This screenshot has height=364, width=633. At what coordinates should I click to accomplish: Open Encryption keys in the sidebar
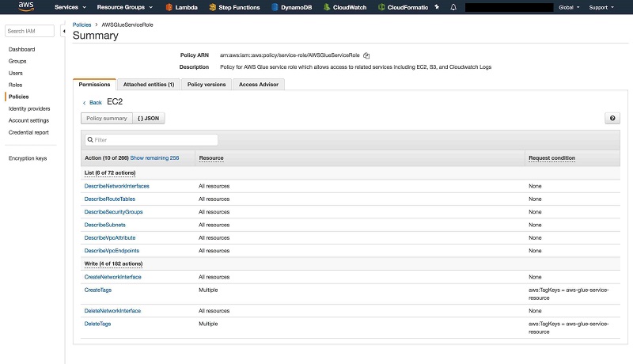pos(28,158)
